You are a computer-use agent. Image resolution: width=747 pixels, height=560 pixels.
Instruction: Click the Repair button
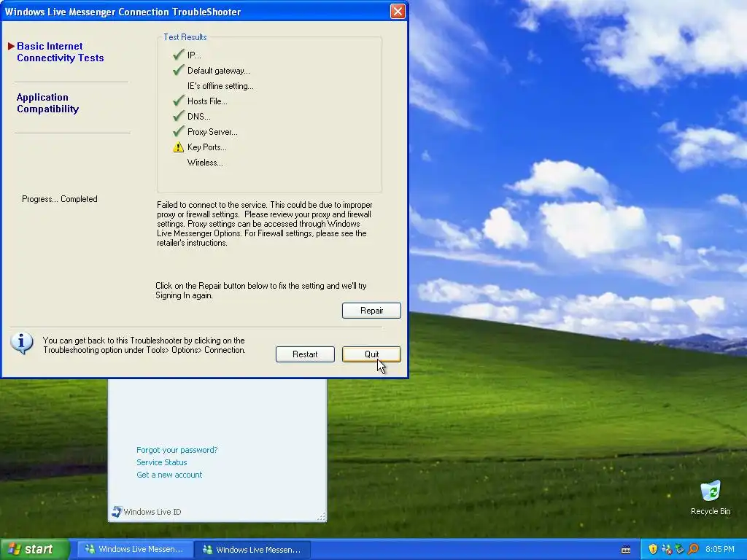pos(371,311)
